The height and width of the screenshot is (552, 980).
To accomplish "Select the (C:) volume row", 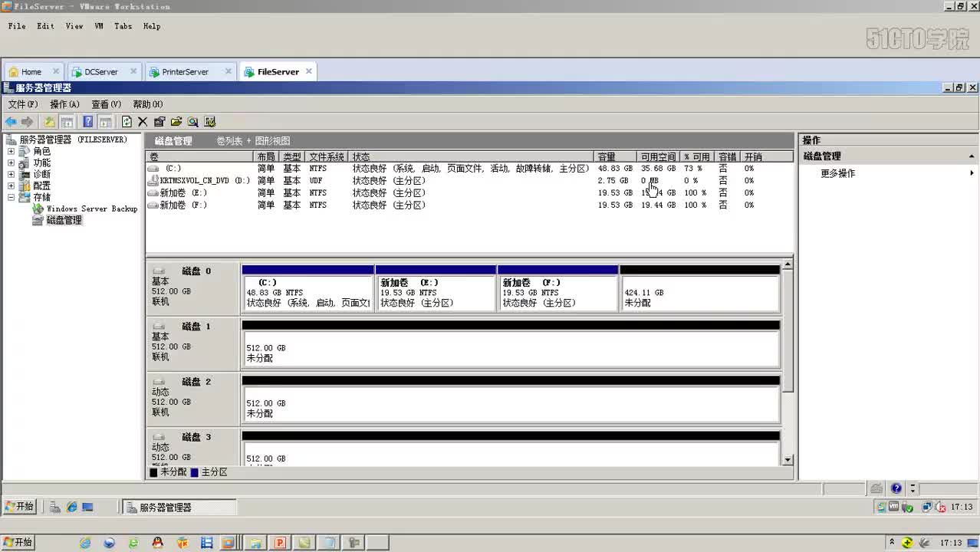I will [469, 169].
